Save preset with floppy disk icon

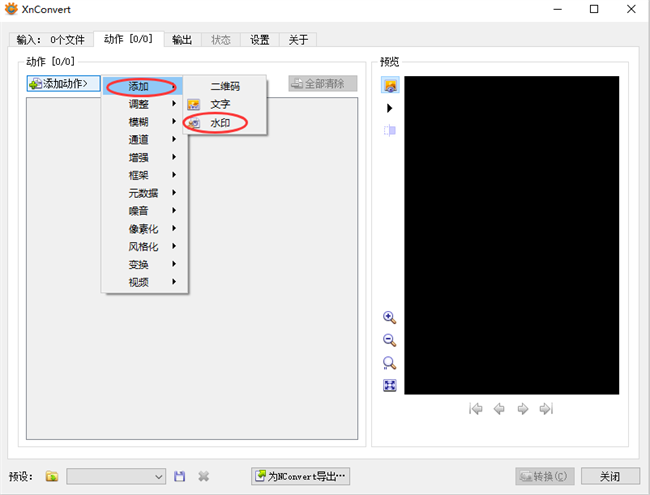point(180,477)
